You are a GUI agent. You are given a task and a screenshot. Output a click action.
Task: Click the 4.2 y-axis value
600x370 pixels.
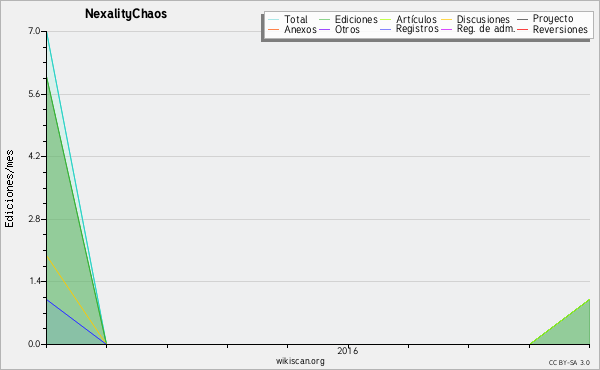[x=34, y=156]
